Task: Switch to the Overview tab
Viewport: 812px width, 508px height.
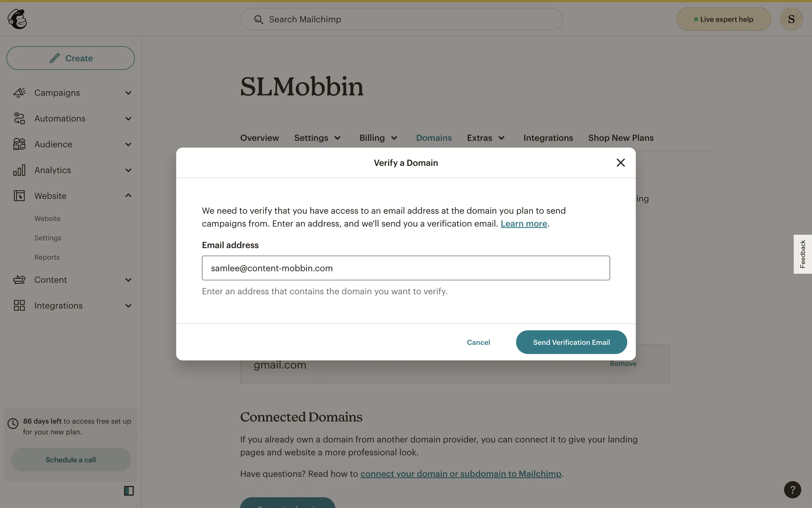Action: (x=259, y=138)
